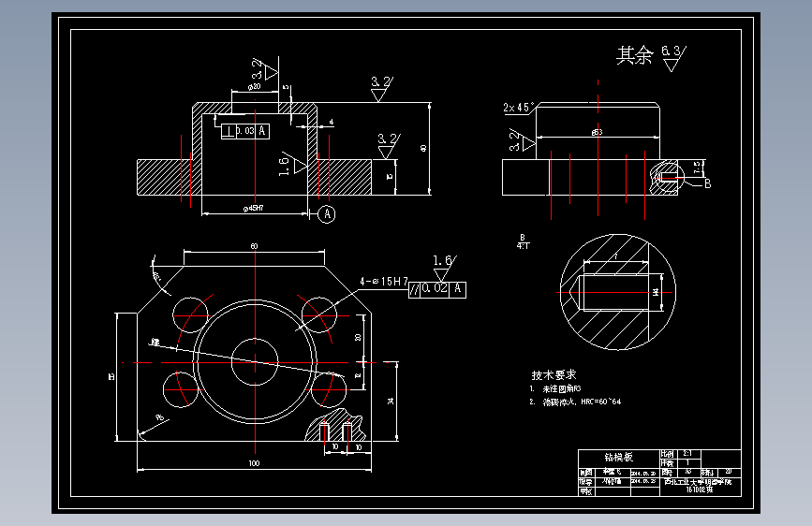The height and width of the screenshot is (526, 812).
Task: Click the hatched threaded-hole cutaway in plan view
Action: (335, 426)
